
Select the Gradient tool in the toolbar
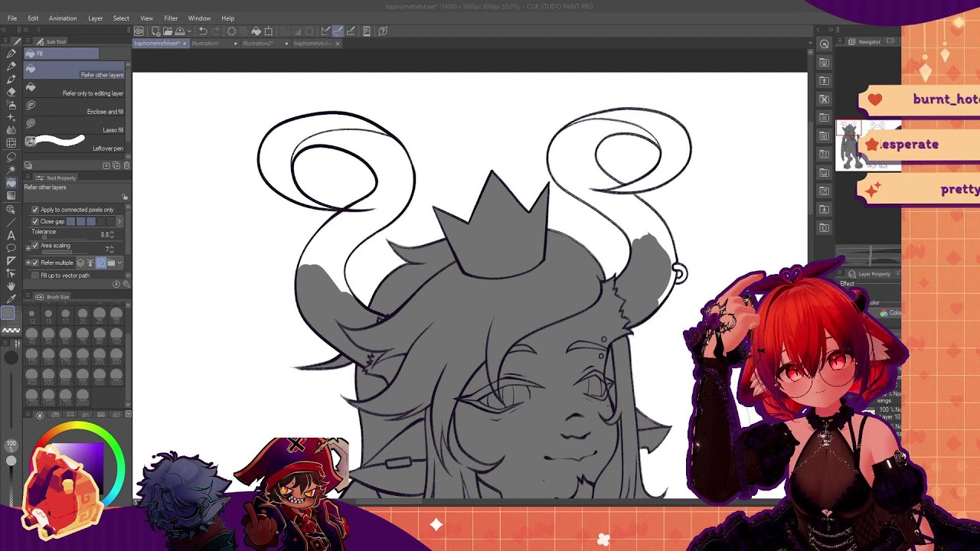click(x=11, y=195)
